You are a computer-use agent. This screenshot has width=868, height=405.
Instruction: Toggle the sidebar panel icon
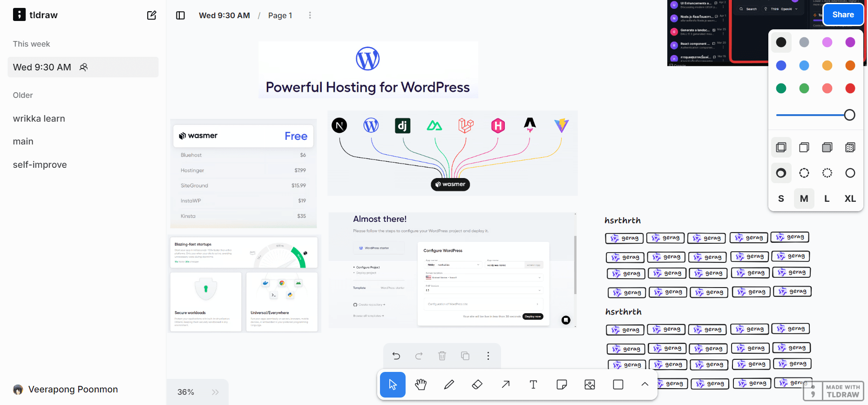181,15
